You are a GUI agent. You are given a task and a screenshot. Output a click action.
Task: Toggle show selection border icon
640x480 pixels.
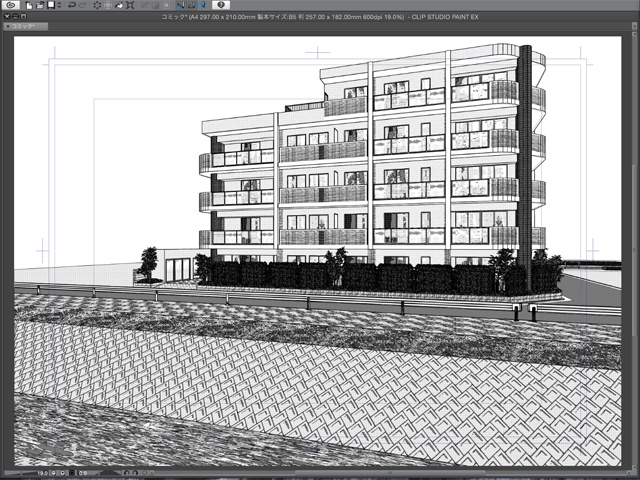point(166,5)
